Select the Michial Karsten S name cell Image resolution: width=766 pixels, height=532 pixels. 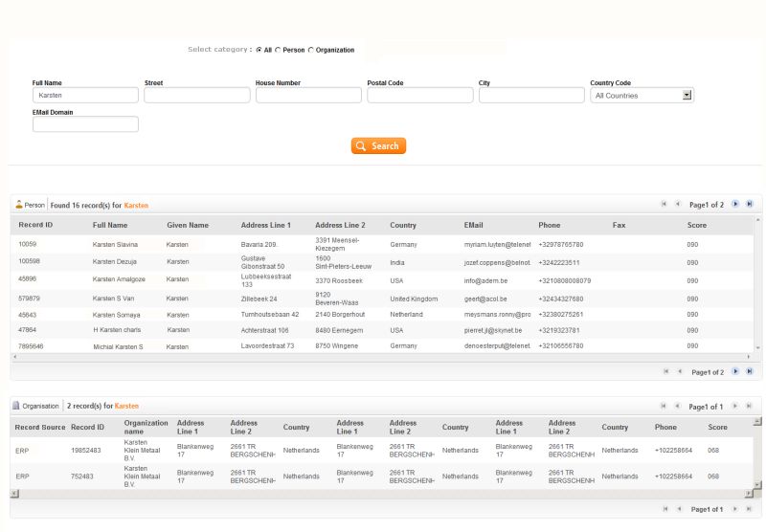(118, 346)
